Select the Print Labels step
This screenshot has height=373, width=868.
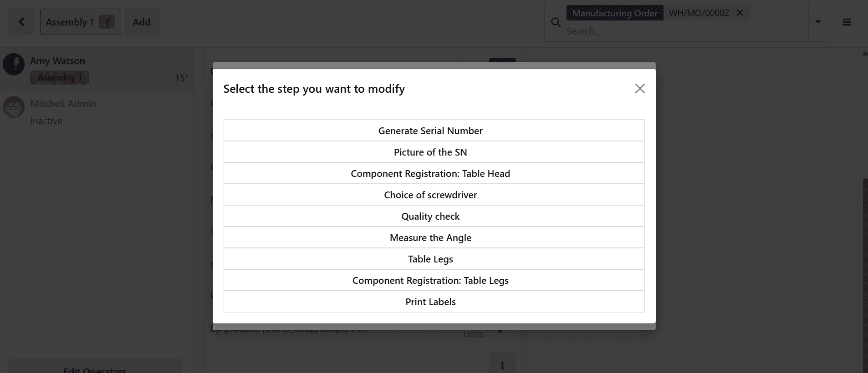coord(430,302)
